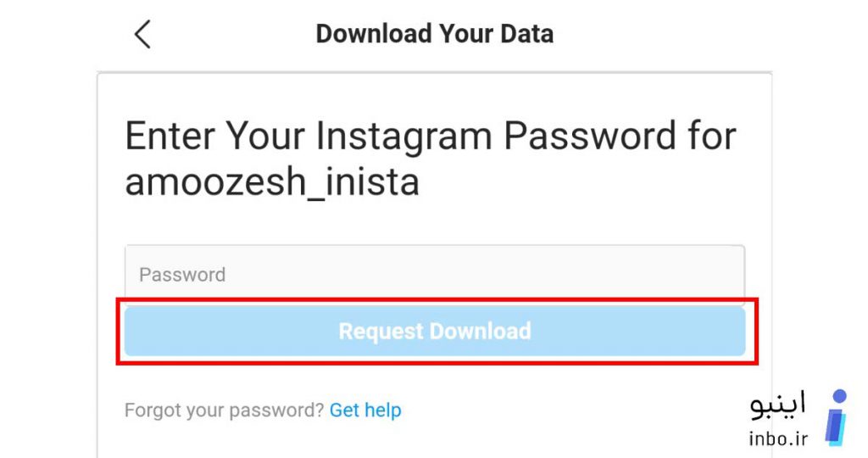The image size is (868, 458).
Task: Click the Persian اینبو watermark label
Action: point(778,405)
